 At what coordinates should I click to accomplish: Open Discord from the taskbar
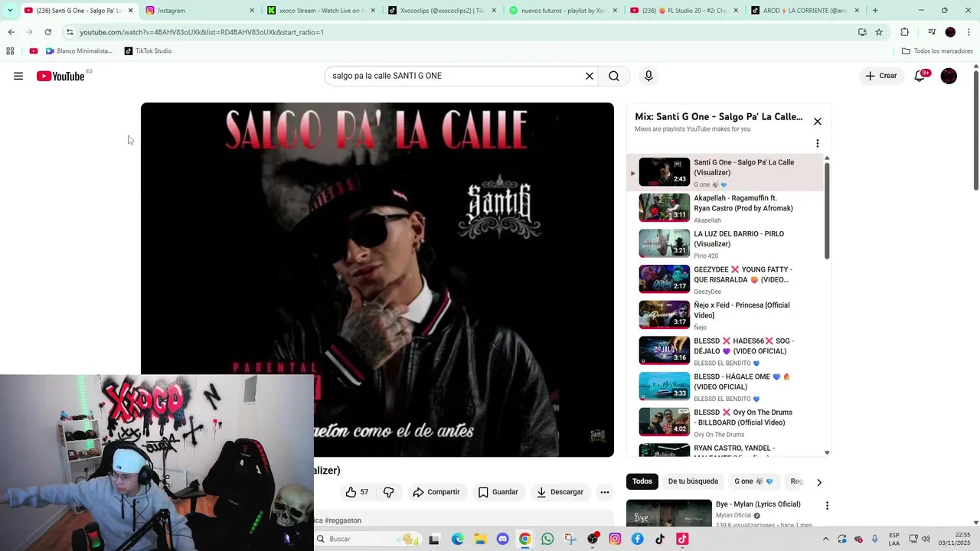tap(502, 539)
